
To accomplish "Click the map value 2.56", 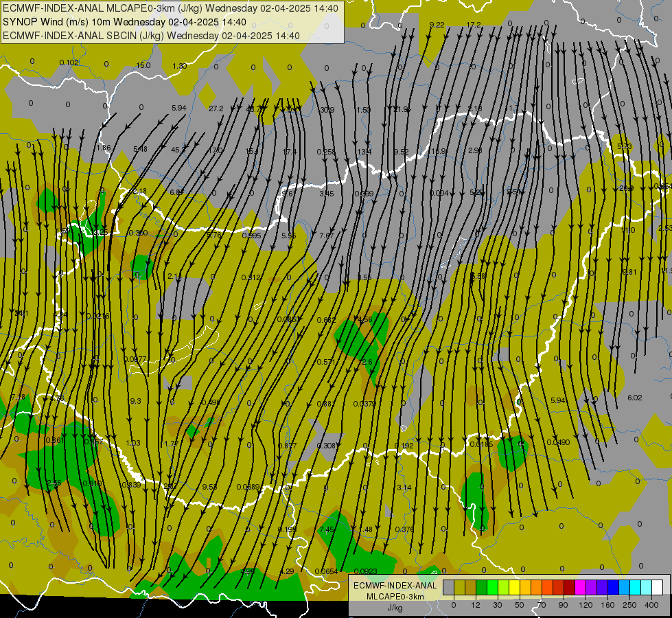I will (54, 483).
